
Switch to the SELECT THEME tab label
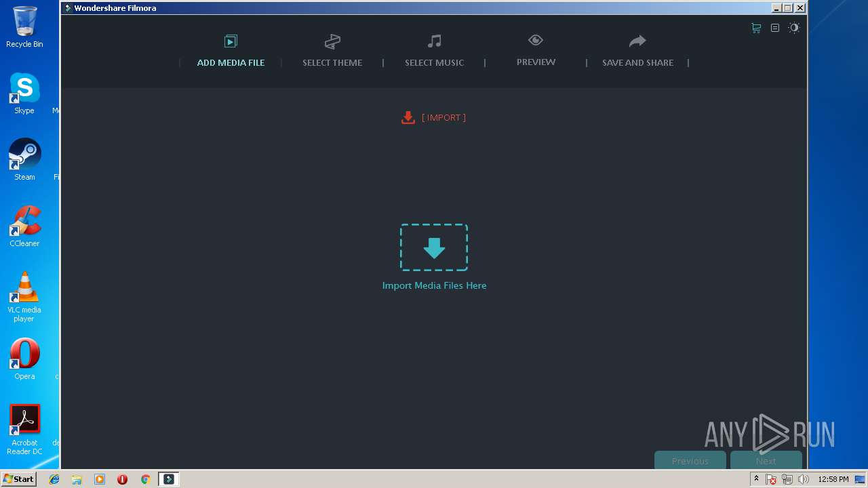pos(332,62)
